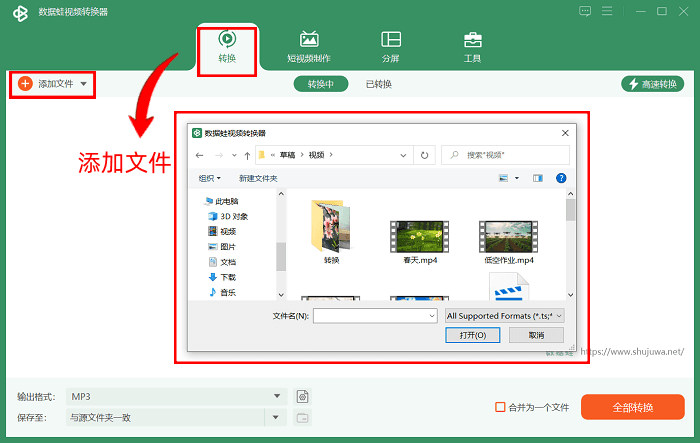The height and width of the screenshot is (443, 700).
Task: Open output format settings icon
Action: point(303,397)
